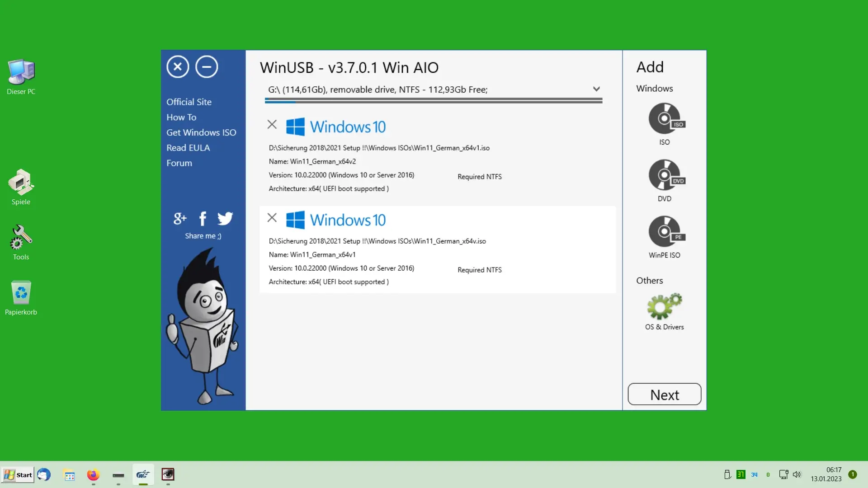The image size is (868, 488).
Task: Click the WinUSB taskbar button
Action: 143,474
